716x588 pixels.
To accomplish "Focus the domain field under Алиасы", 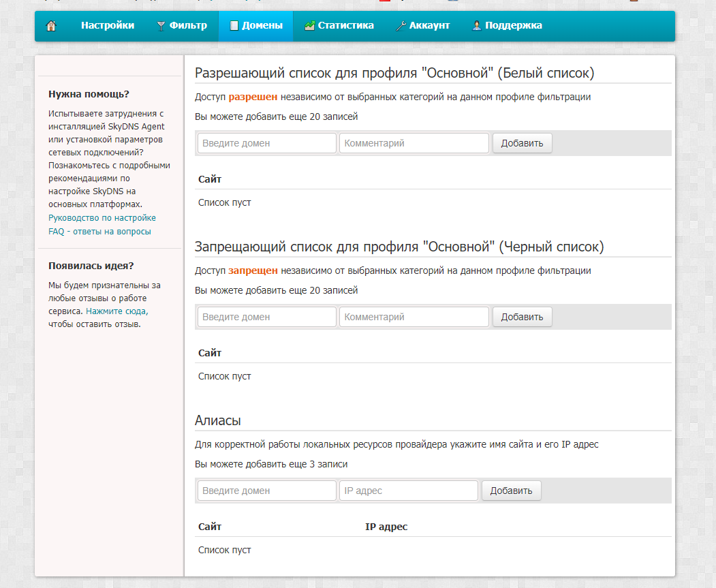I will (266, 491).
